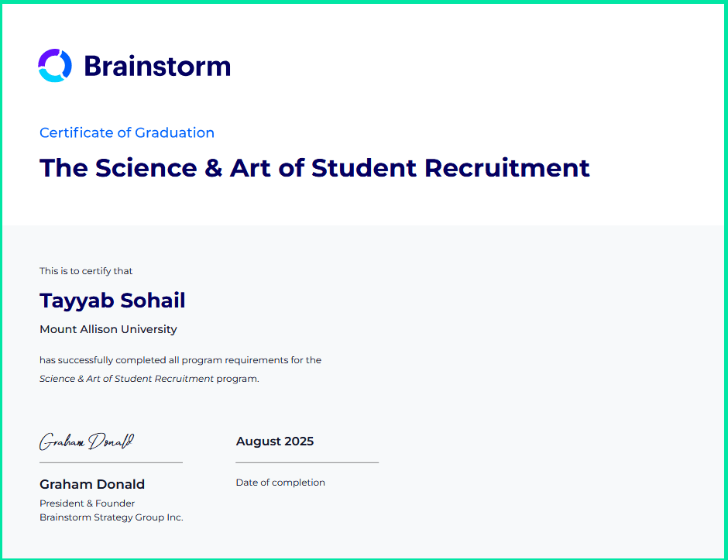This screenshot has width=728, height=560.
Task: Click the August 2025 date
Action: pos(275,441)
